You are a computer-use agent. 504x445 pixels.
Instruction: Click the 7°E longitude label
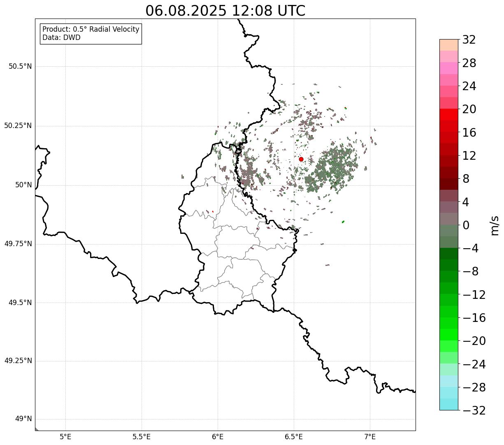click(x=370, y=437)
